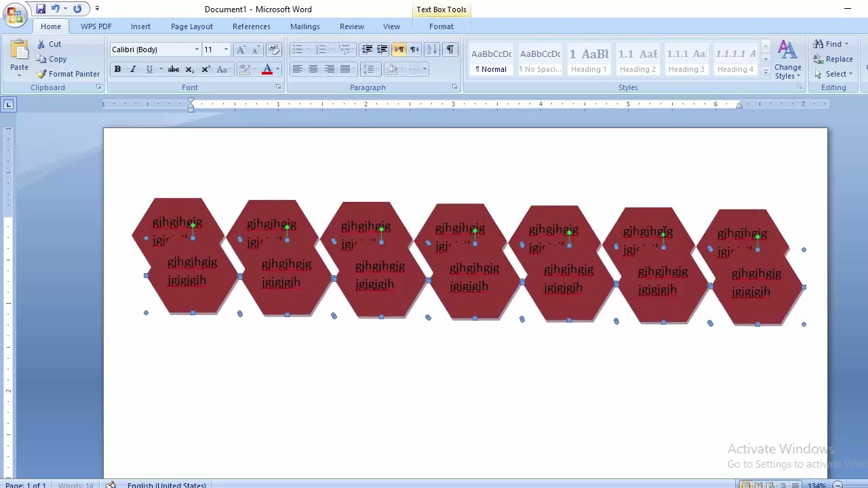Open Find dropdown
Image resolution: width=868 pixels, height=488 pixels.
pyautogui.click(x=847, y=44)
